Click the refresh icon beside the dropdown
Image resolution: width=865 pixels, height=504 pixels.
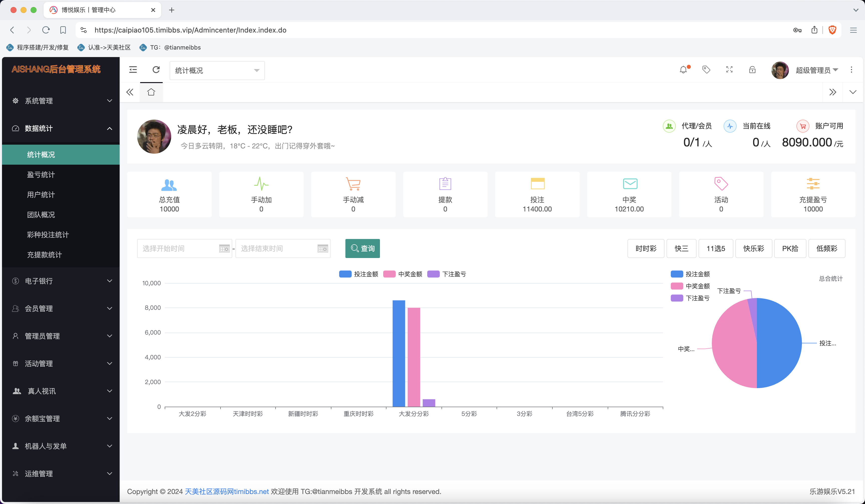click(x=156, y=70)
